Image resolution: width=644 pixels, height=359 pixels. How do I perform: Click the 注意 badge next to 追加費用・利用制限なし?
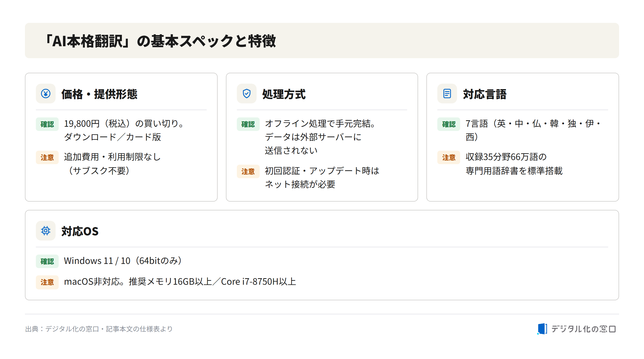pos(47,157)
